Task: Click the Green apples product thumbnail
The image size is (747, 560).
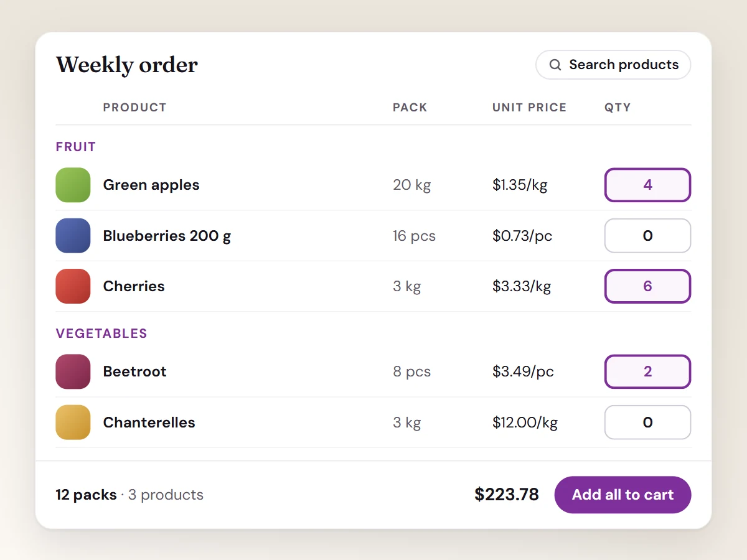Action: coord(73,185)
